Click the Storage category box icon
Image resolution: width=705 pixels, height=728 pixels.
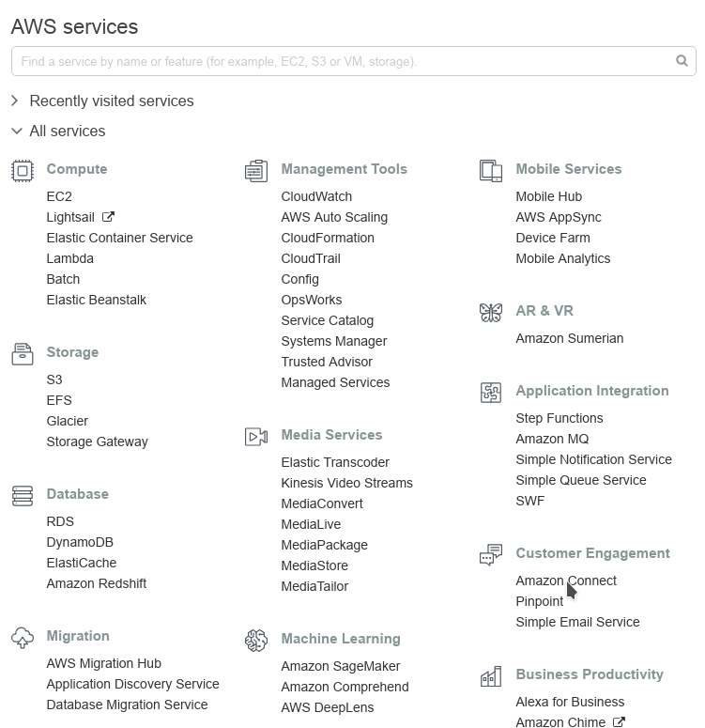click(23, 354)
